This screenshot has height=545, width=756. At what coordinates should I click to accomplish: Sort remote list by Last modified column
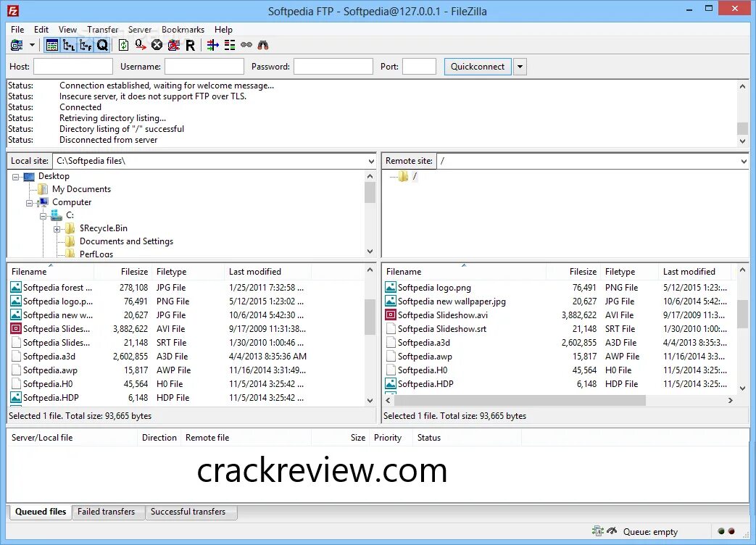click(694, 272)
